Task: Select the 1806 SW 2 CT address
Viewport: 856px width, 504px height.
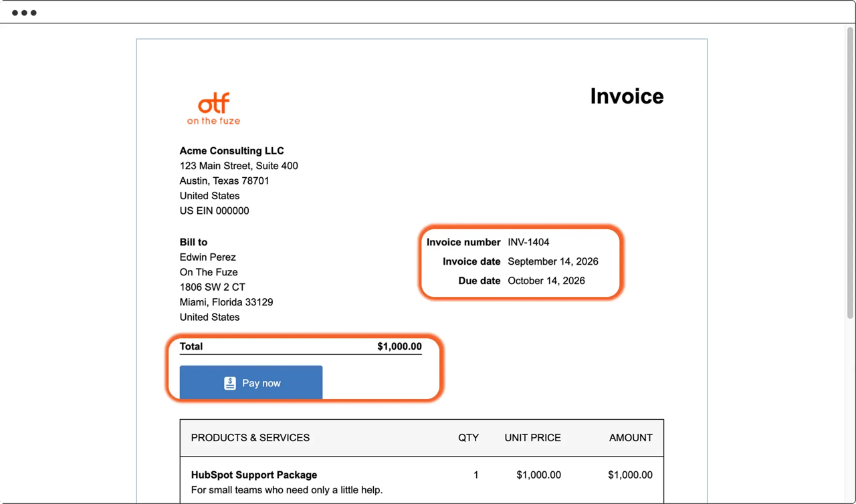Action: pyautogui.click(x=212, y=287)
